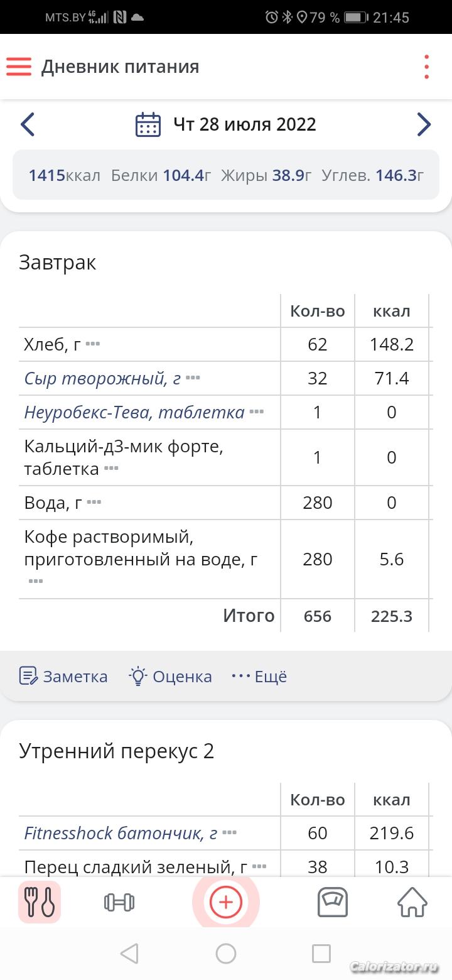Open the food diary tab icon
Viewport: 452px width, 980px height.
point(40,902)
